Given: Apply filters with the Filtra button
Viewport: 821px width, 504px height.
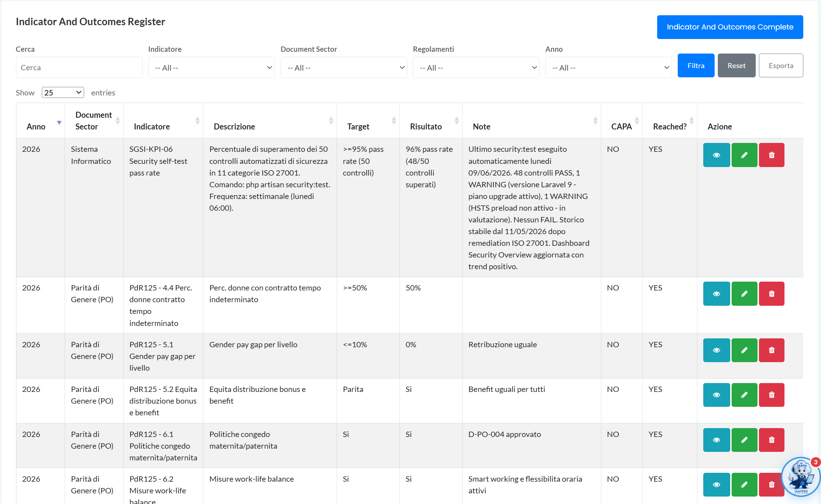Looking at the screenshot, I should [x=696, y=66].
